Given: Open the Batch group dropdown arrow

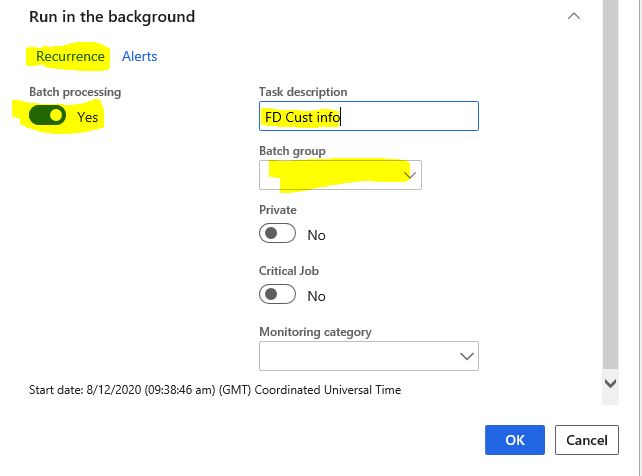Looking at the screenshot, I should [x=409, y=175].
